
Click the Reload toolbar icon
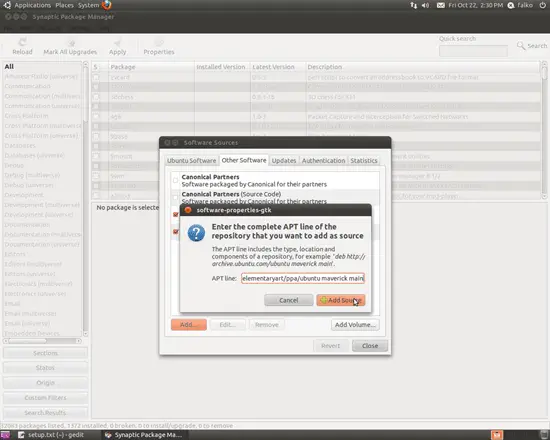[22, 42]
